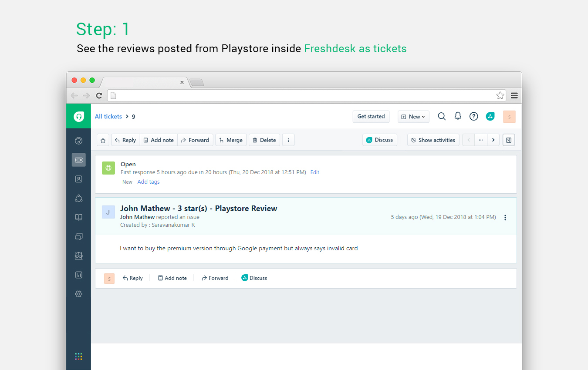Go to the previous ticket arrow
Screen dimensions: 588x370
tap(469, 140)
